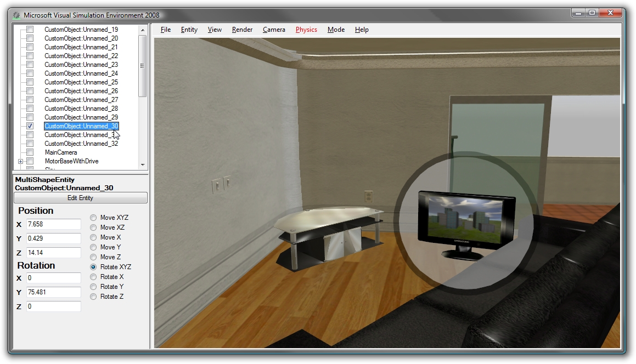Open the File menu
The height and width of the screenshot is (364, 636).
pos(165,30)
